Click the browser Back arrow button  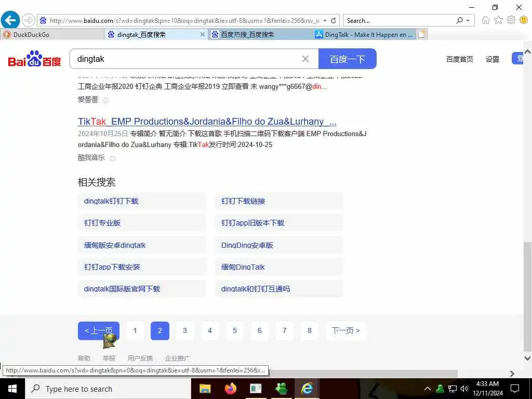pos(10,20)
